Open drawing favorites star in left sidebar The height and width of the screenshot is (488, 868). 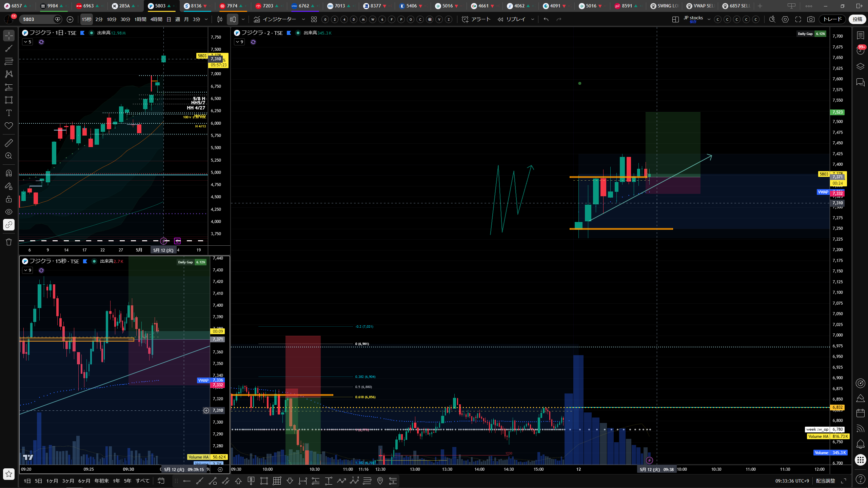(9, 474)
